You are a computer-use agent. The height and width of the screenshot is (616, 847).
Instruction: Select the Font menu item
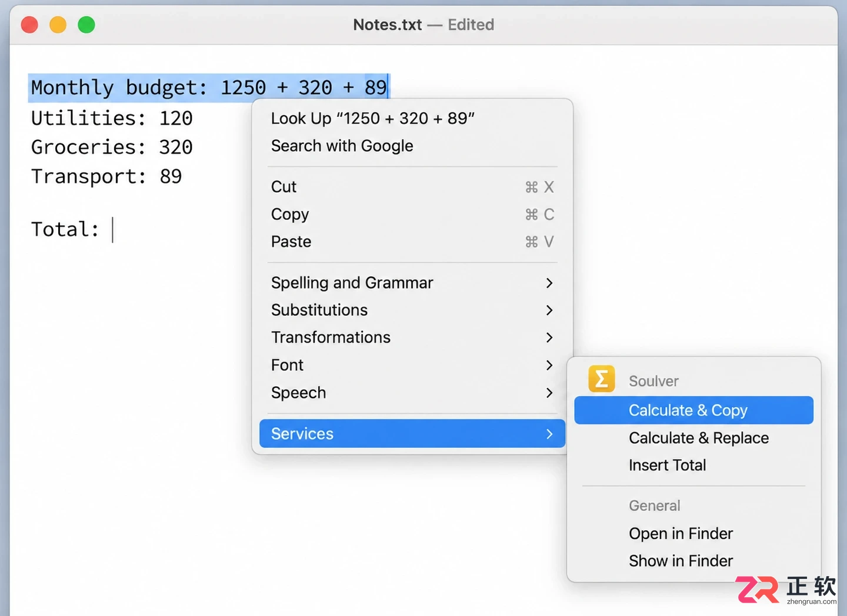coord(412,365)
